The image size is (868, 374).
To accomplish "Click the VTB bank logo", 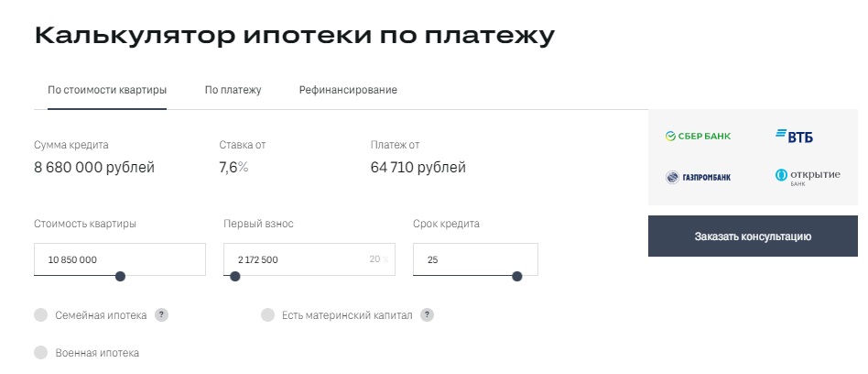I will [x=794, y=137].
